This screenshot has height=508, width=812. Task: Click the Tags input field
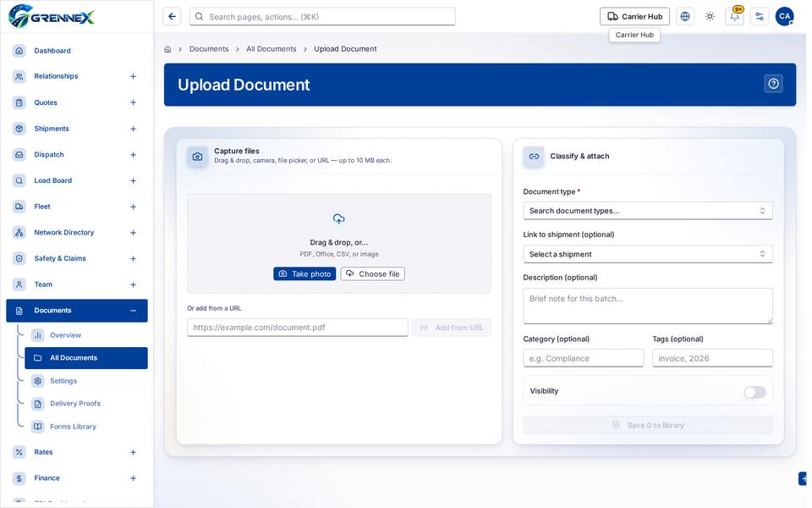tap(712, 358)
